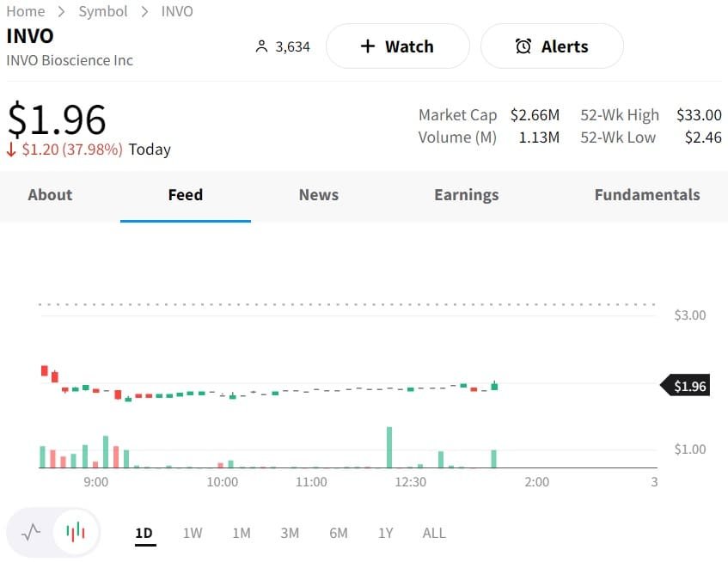Open the Fundamentals tab
Screen dimensions: 728x562
click(647, 195)
